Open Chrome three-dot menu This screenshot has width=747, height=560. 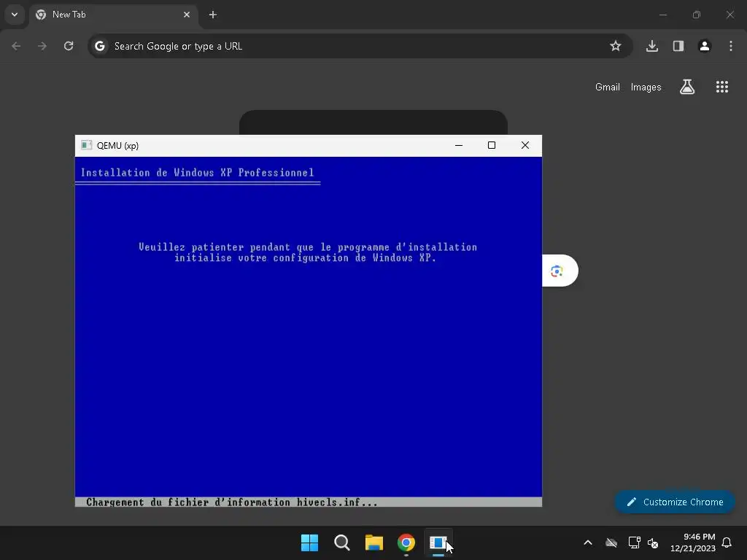tap(731, 46)
